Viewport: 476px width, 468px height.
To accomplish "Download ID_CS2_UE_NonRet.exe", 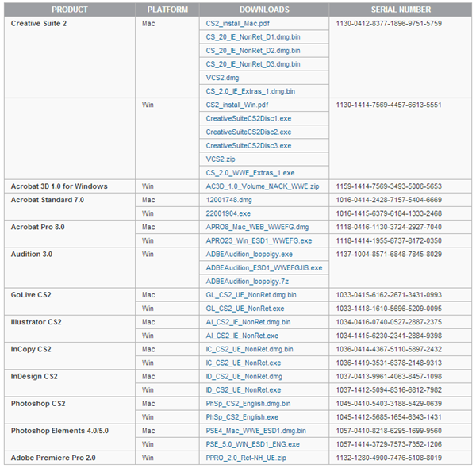I will [244, 390].
